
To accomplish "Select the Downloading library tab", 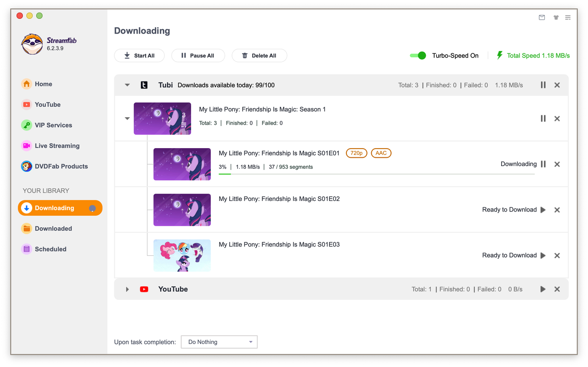I will [60, 208].
